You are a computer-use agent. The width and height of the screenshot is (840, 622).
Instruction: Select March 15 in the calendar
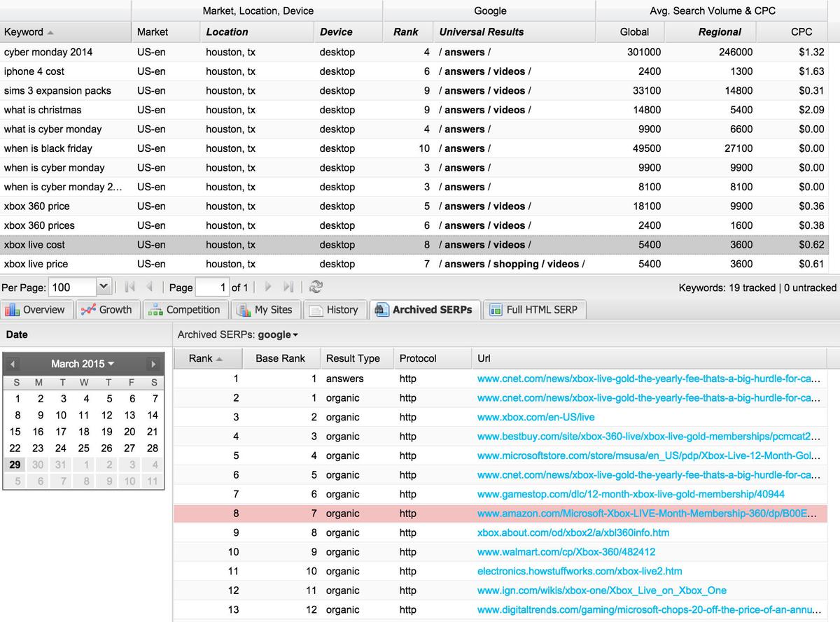tap(15, 432)
